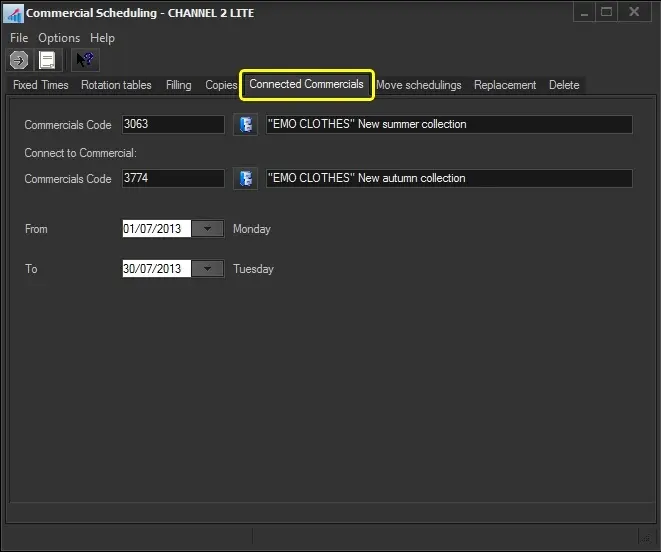
Task: Switch to the Fixed Times tab
Action: click(x=41, y=85)
